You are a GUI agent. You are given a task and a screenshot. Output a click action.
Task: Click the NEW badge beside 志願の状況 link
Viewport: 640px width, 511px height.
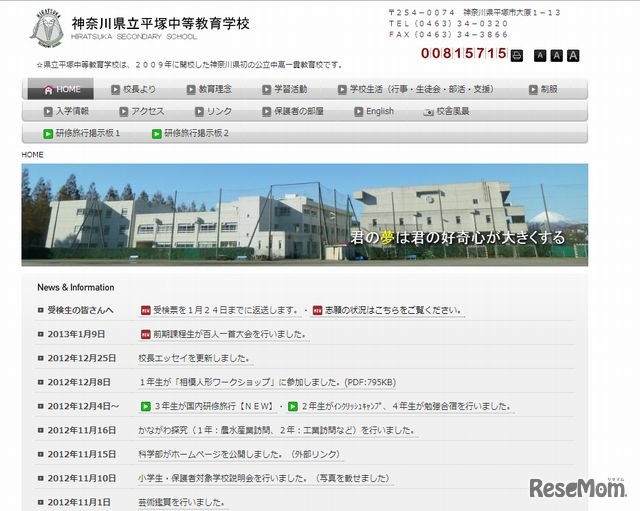318,311
